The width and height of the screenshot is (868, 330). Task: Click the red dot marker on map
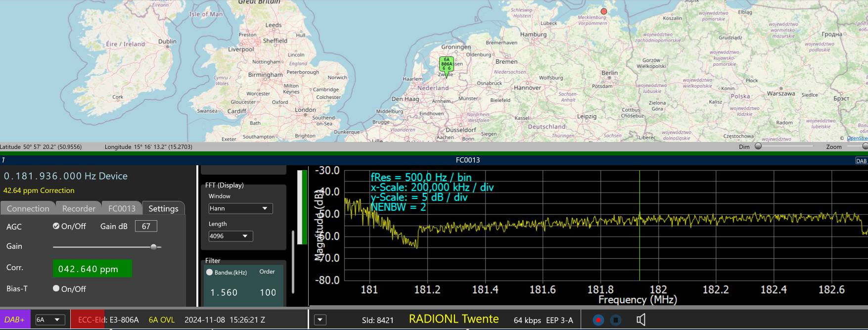[x=603, y=11]
